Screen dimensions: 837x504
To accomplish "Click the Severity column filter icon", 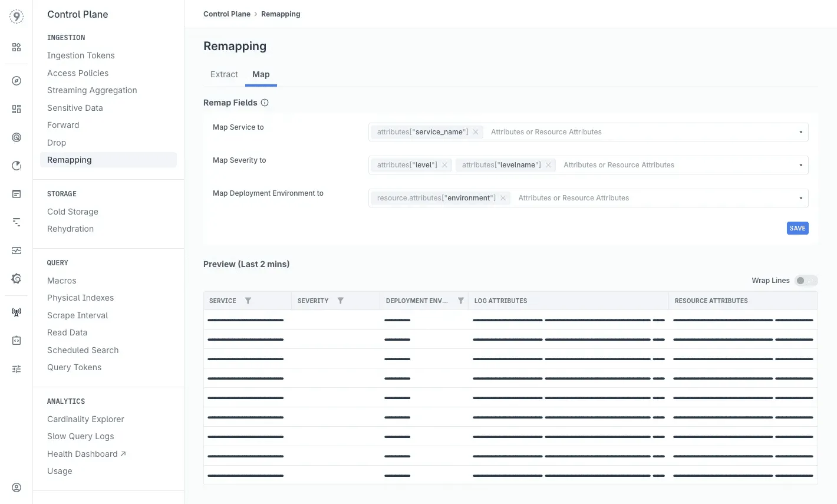I will pos(340,301).
